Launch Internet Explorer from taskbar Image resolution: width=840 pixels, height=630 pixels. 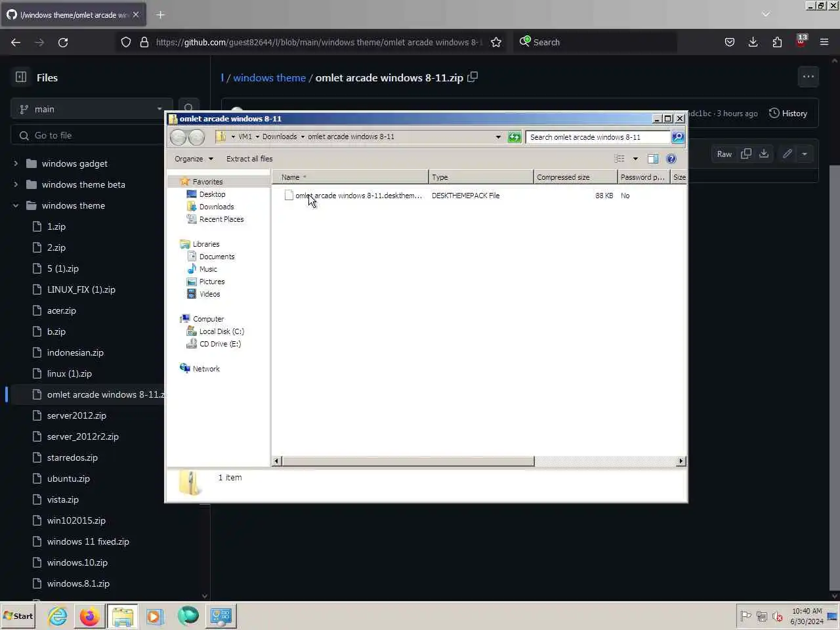[58, 616]
